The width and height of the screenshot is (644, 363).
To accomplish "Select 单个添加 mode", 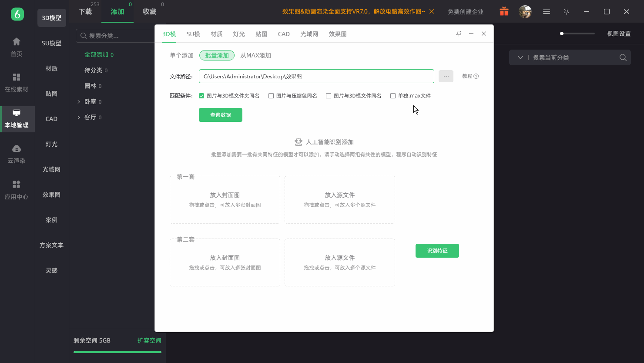I will point(181,55).
